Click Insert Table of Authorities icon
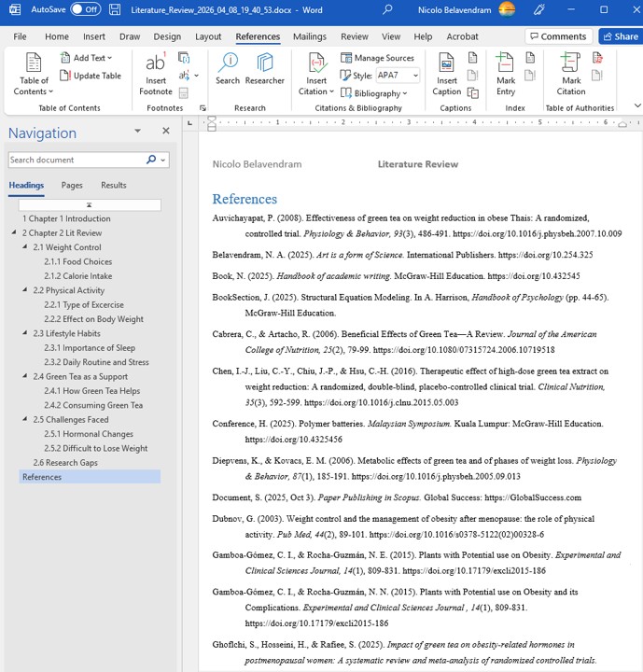 click(x=597, y=58)
